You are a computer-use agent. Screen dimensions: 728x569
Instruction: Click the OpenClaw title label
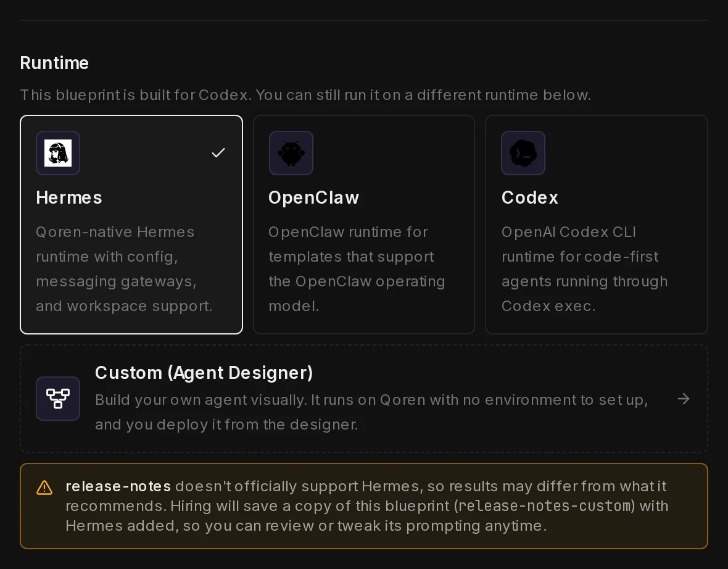[314, 198]
